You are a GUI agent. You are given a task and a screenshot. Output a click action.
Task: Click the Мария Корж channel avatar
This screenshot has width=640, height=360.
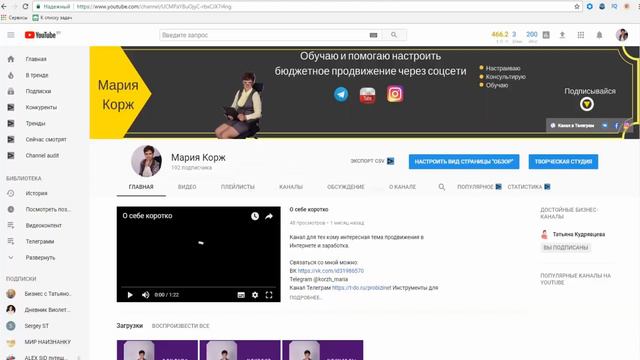(147, 161)
